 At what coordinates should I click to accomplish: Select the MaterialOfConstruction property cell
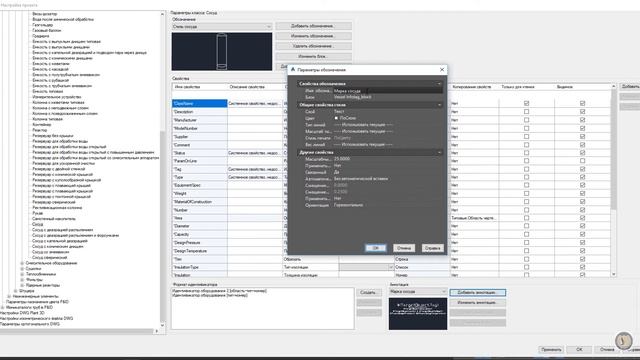pos(200,202)
